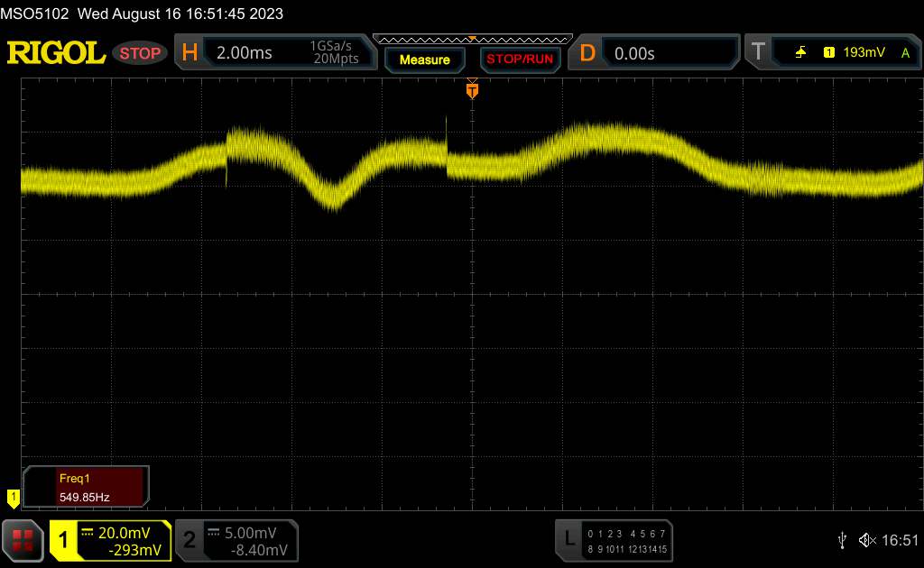This screenshot has width=924, height=568.
Task: Tap the orange H horizontal icon
Action: [x=189, y=53]
